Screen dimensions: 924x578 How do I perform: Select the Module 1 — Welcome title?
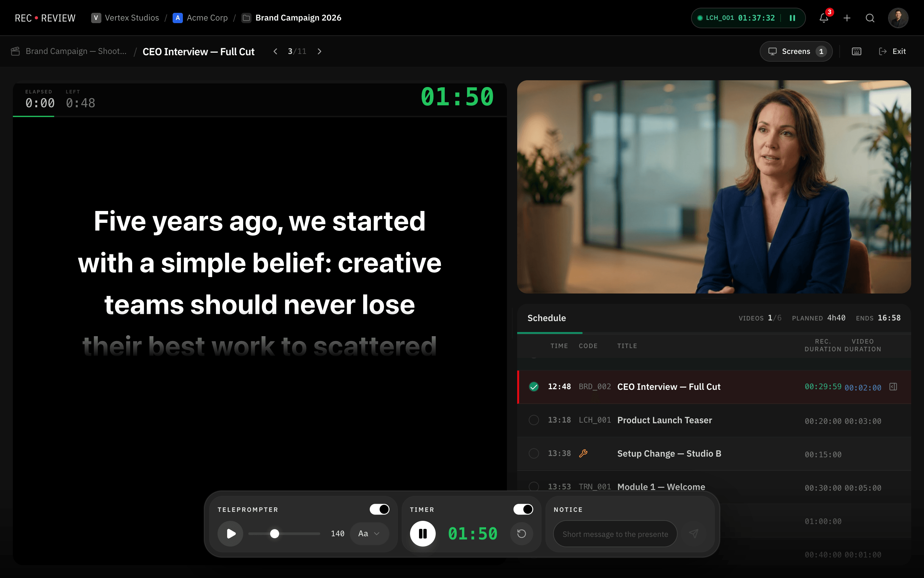point(661,486)
